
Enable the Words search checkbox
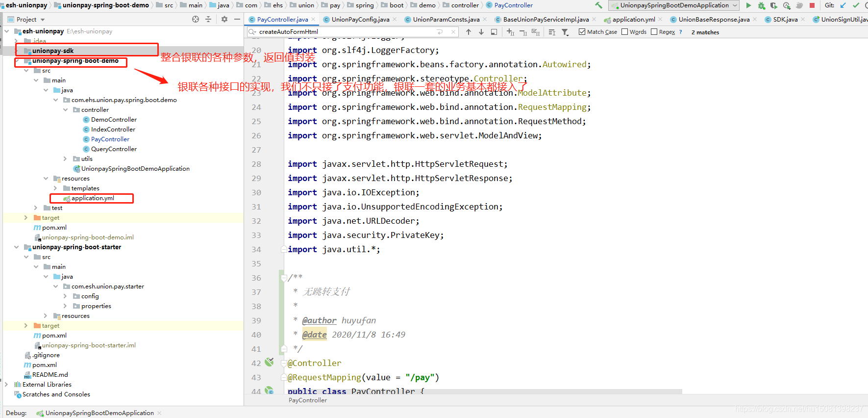[624, 32]
